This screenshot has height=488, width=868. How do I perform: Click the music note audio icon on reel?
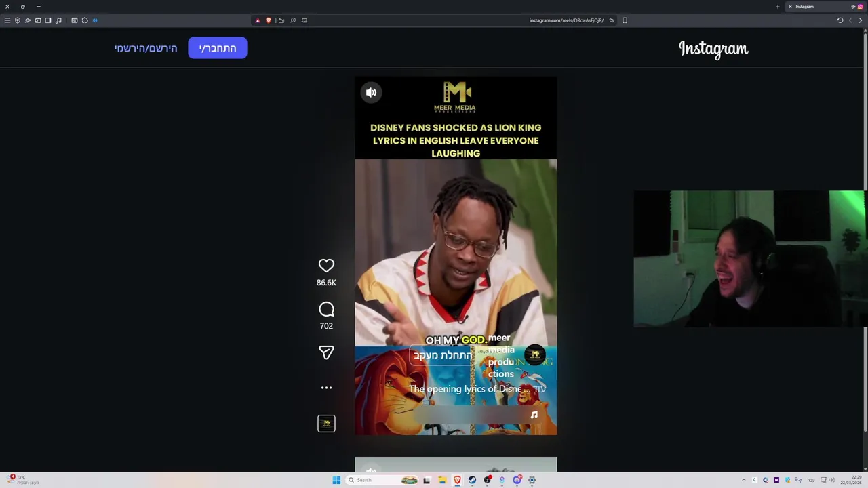point(534,415)
